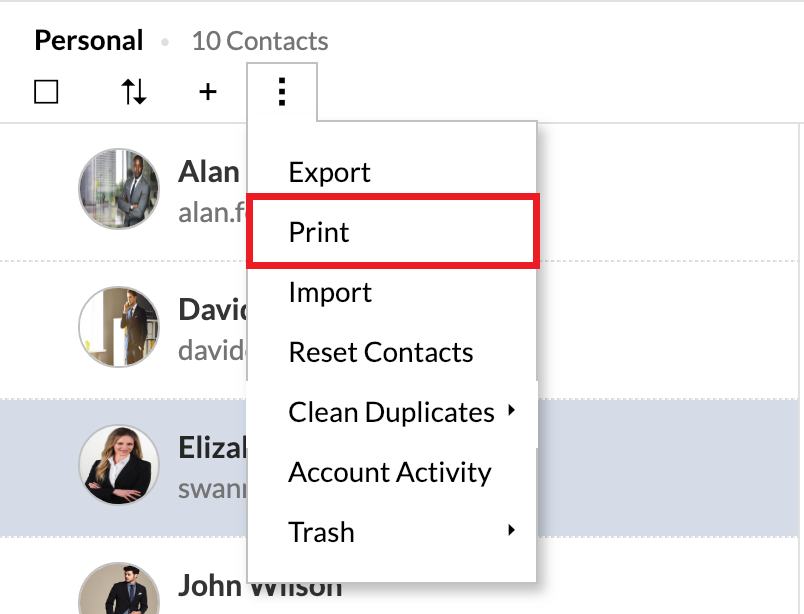Click the Trash menu entry
Image resolution: width=804 pixels, height=614 pixels.
point(321,532)
